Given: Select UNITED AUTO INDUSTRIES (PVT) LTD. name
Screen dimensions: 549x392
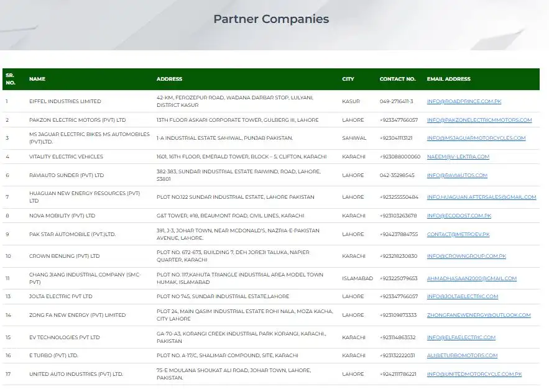Looking at the screenshot, I should [76, 374].
